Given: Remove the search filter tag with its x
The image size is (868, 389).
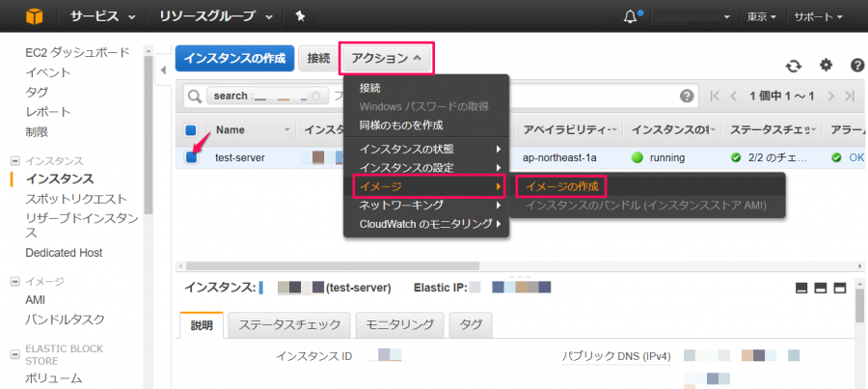Looking at the screenshot, I should (x=315, y=96).
